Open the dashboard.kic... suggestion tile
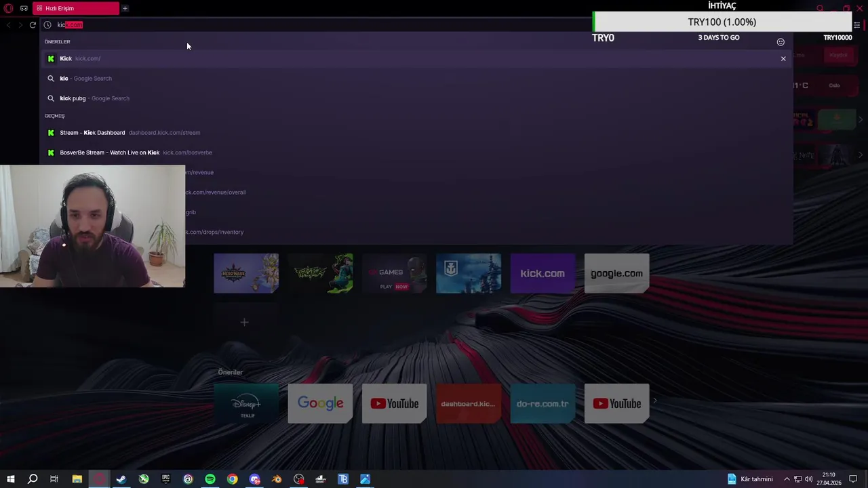 [x=469, y=403]
